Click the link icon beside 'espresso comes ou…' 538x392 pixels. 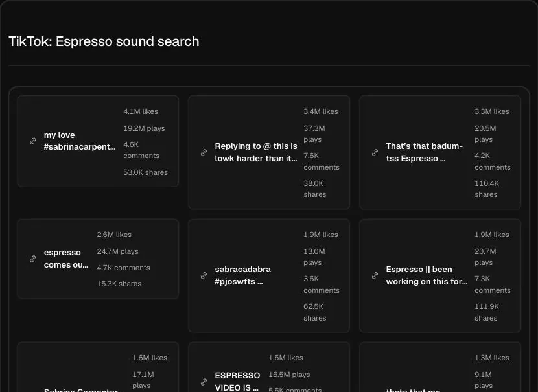[32, 259]
